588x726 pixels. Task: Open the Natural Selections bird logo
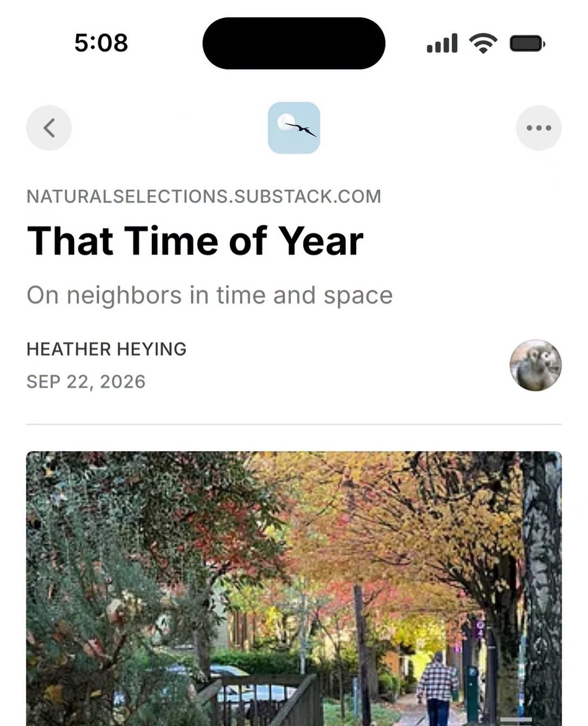point(294,128)
